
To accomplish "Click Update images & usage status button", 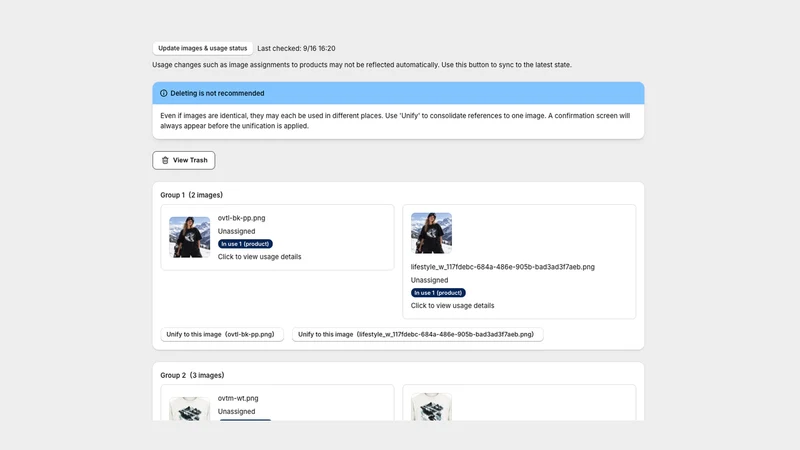I will point(203,48).
